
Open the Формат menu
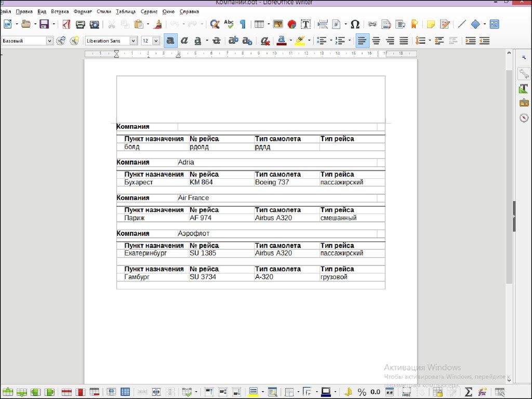(x=83, y=11)
